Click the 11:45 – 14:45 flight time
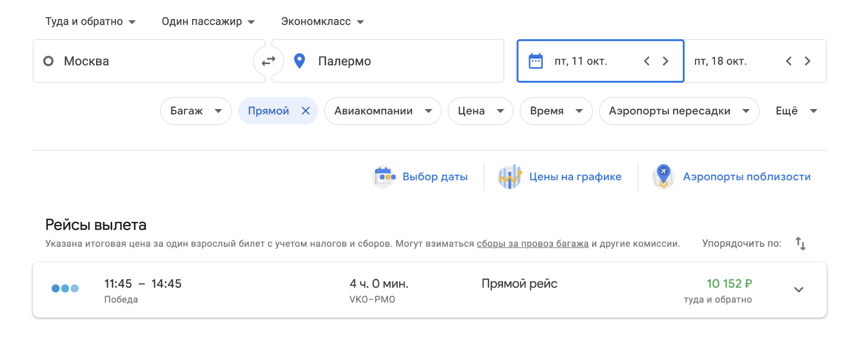The image size is (868, 339). (x=143, y=284)
